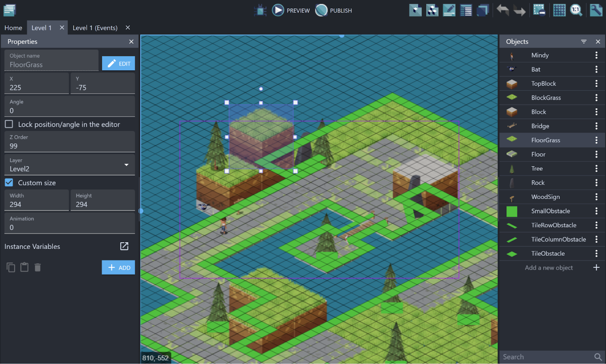Click Add a new object
The image size is (606, 364).
[x=549, y=267]
